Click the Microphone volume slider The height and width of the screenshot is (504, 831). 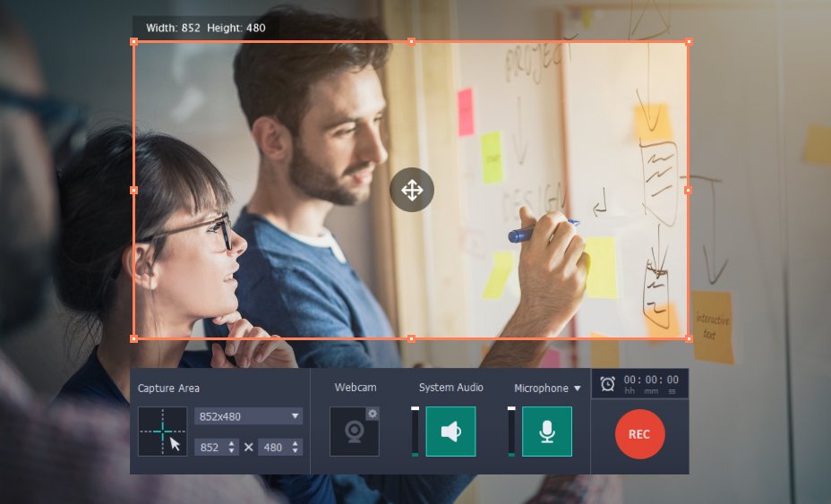coord(511,431)
